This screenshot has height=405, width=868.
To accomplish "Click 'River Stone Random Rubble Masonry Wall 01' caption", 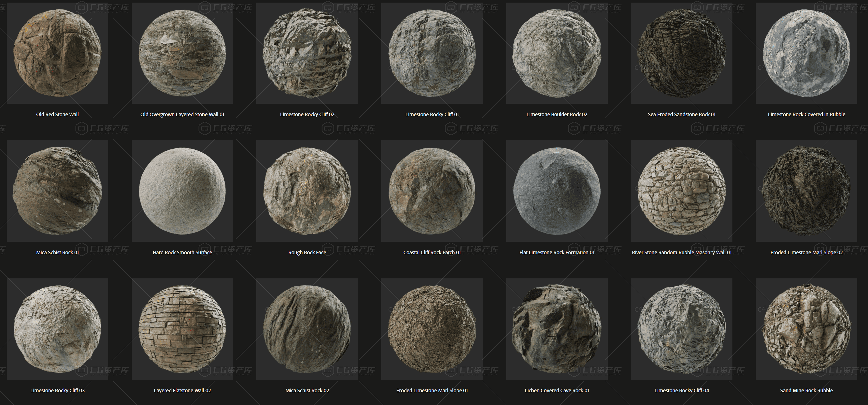I will point(682,252).
